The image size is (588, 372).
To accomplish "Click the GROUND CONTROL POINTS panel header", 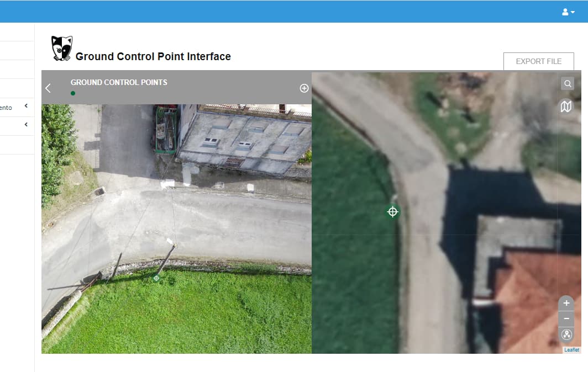I will click(x=118, y=82).
